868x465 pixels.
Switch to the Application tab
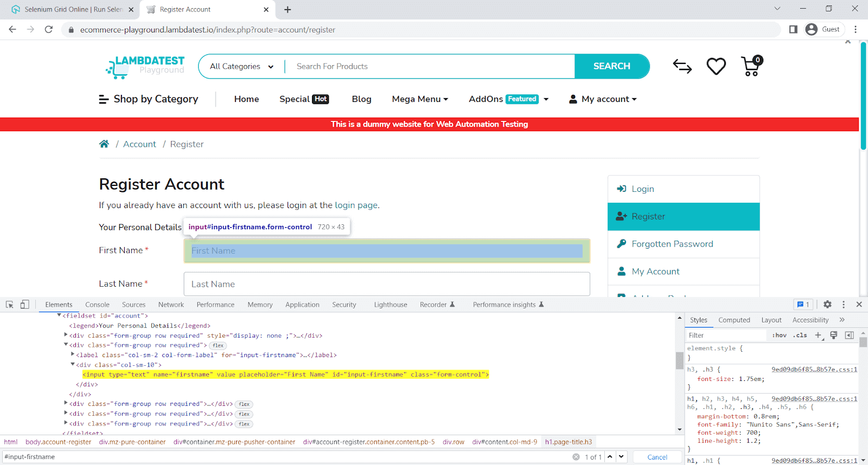pos(302,305)
